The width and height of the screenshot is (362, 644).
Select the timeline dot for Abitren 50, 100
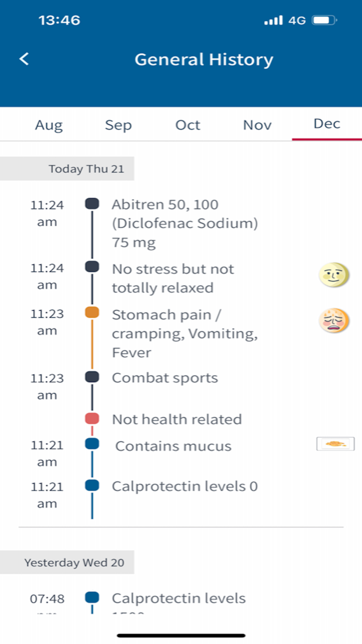coord(92,203)
